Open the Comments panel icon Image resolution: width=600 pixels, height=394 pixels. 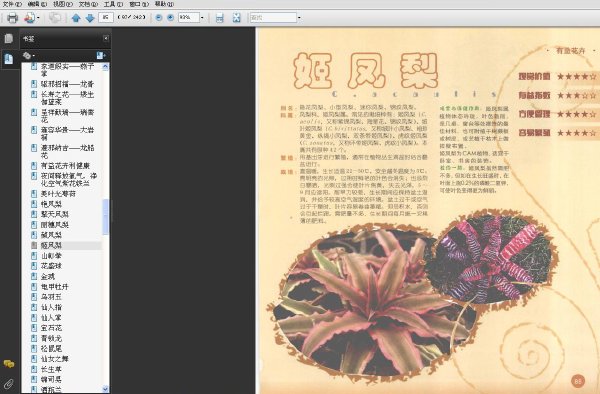tap(8, 364)
